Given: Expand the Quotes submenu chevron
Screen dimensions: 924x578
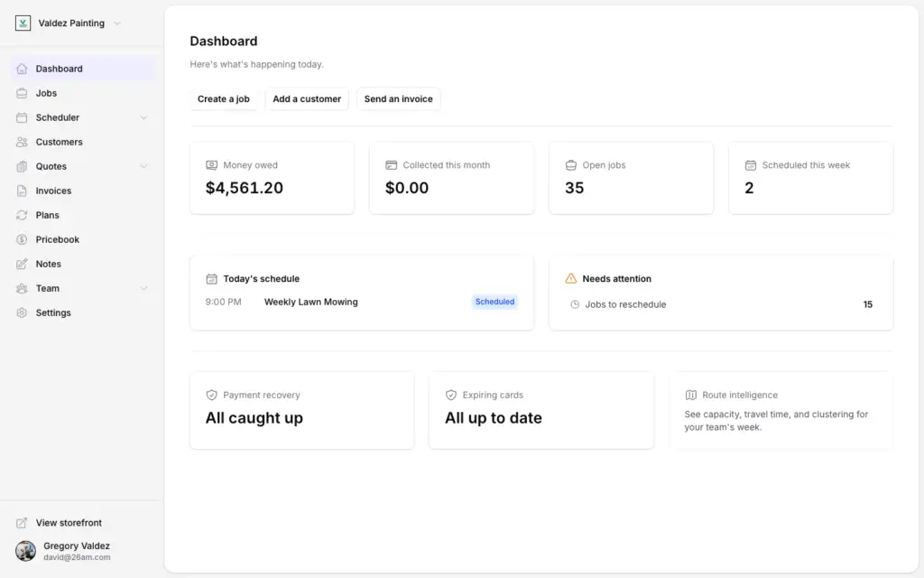Looking at the screenshot, I should pyautogui.click(x=143, y=166).
